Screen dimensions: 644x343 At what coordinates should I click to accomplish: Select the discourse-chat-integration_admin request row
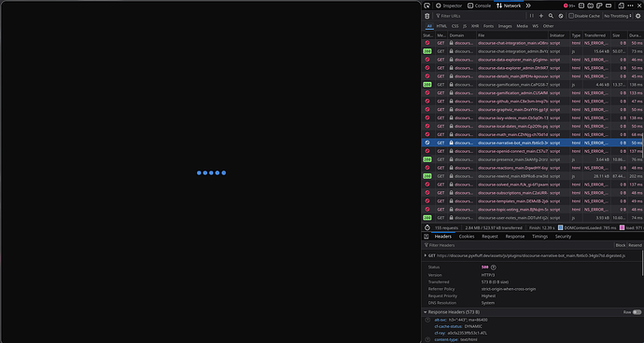(532, 51)
